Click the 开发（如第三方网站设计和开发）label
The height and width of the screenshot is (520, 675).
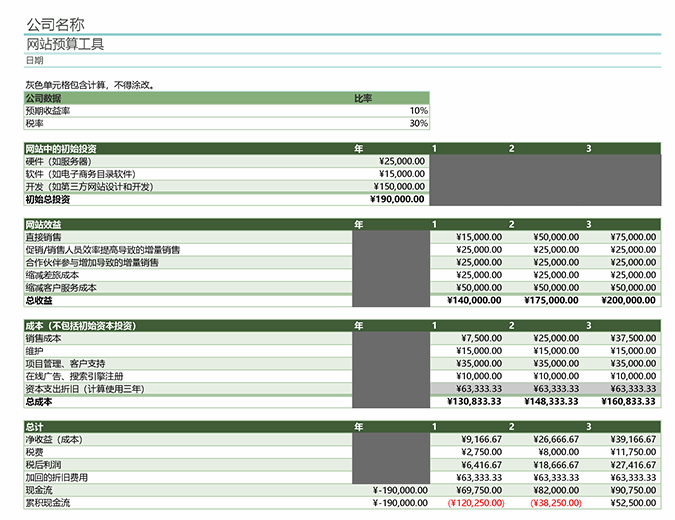[x=90, y=186]
